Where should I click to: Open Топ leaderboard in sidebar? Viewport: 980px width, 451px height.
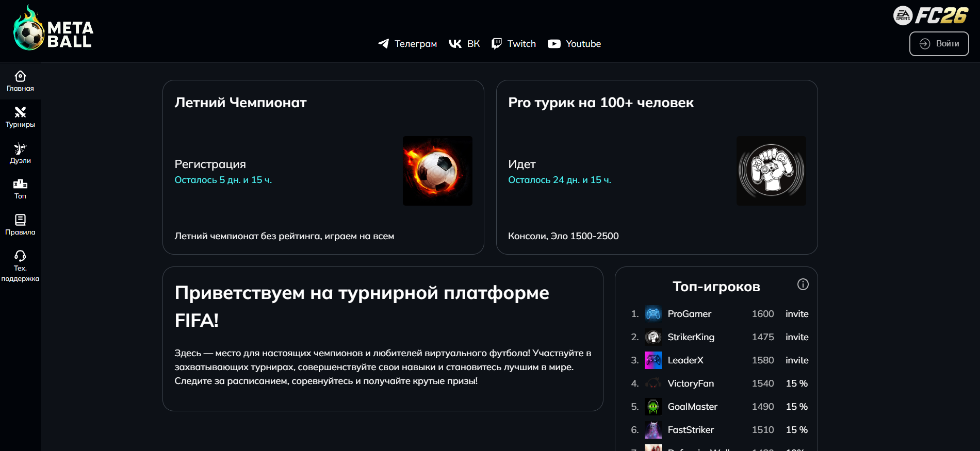click(x=20, y=189)
